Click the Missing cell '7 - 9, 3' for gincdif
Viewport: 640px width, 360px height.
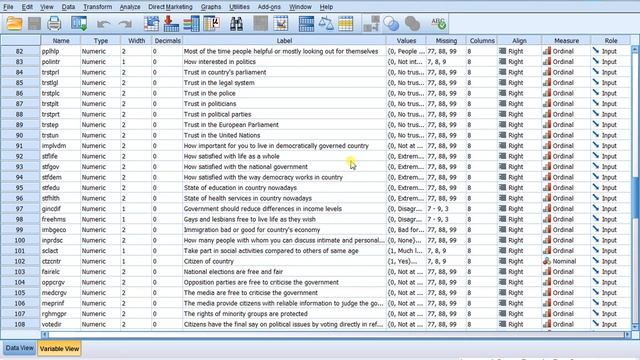[x=446, y=209]
